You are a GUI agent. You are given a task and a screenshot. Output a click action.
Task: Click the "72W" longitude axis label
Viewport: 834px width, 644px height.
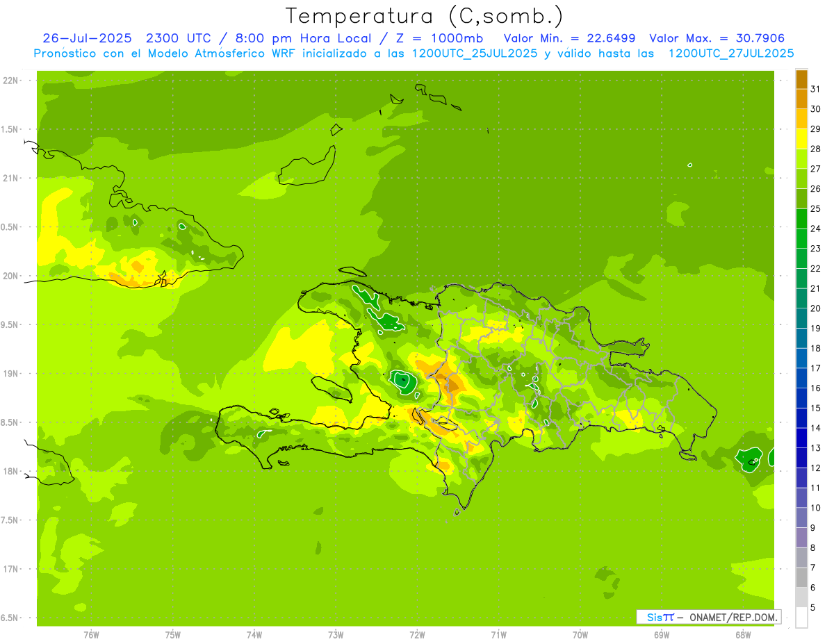point(417,635)
